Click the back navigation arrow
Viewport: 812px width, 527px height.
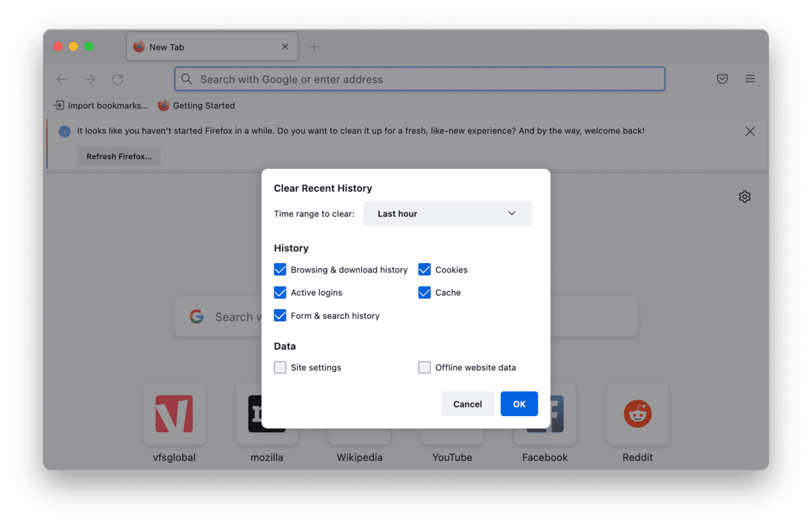pyautogui.click(x=62, y=79)
